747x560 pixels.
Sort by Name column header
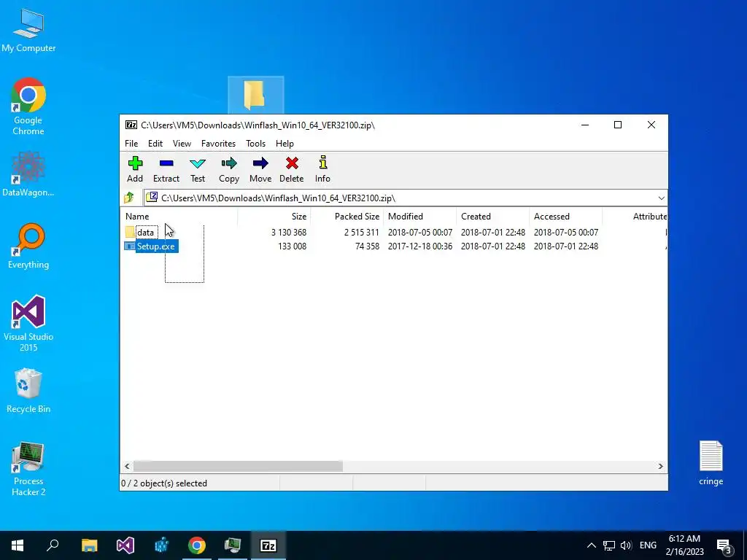click(179, 216)
